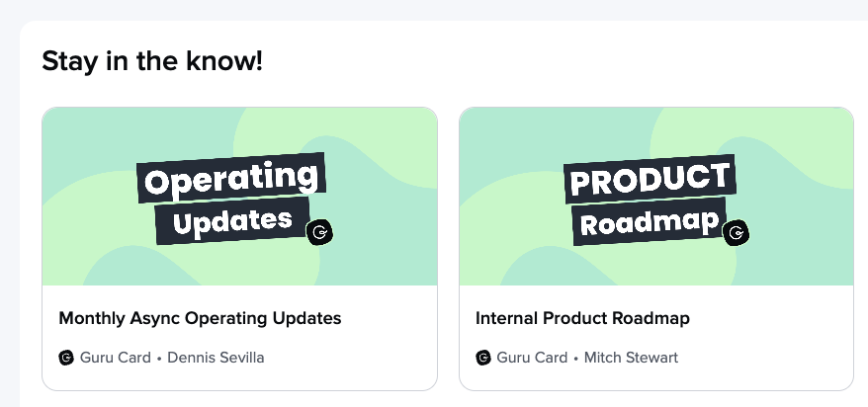Click the 'Stay in the know!' heading
Viewport: 868px width, 407px height.
(x=152, y=61)
